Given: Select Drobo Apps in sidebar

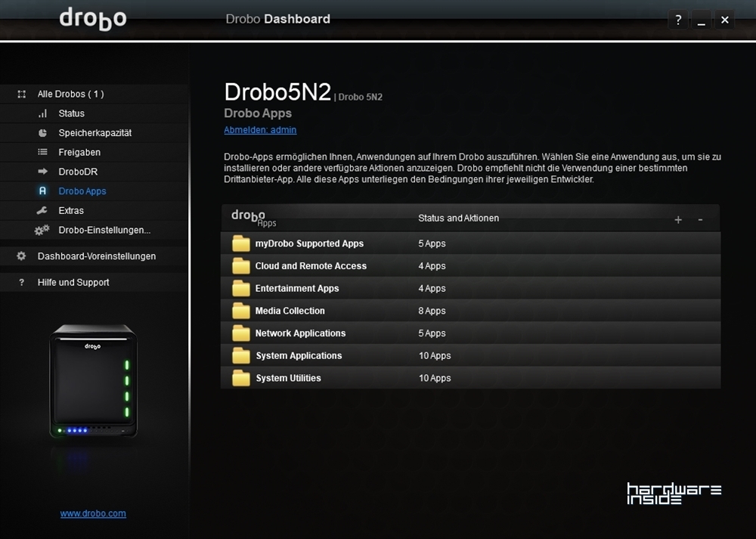Looking at the screenshot, I should coord(94,191).
